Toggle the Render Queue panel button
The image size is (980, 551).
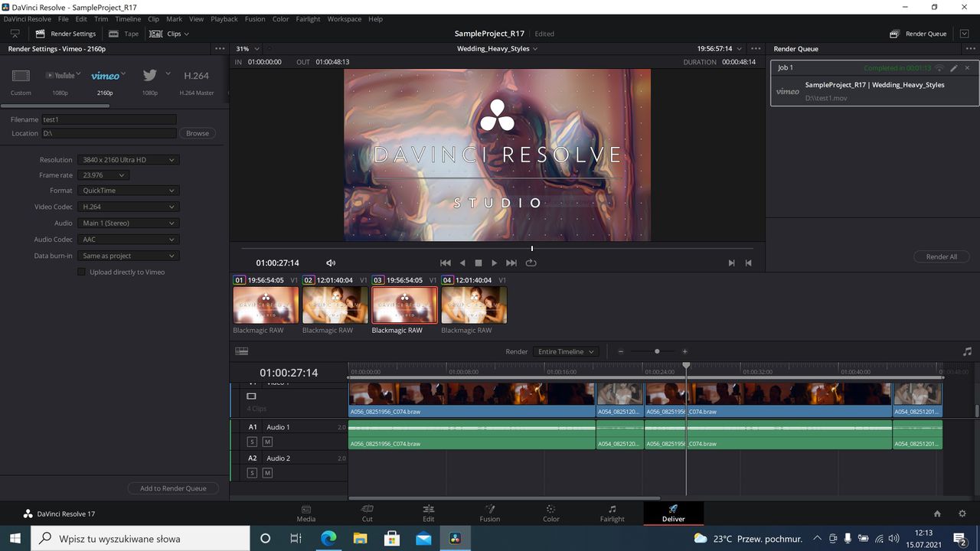coord(919,34)
